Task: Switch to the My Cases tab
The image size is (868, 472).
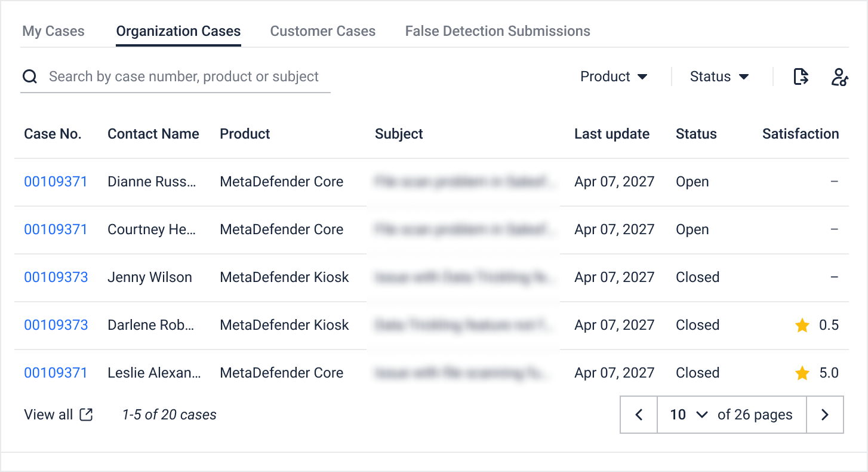Action: click(53, 31)
